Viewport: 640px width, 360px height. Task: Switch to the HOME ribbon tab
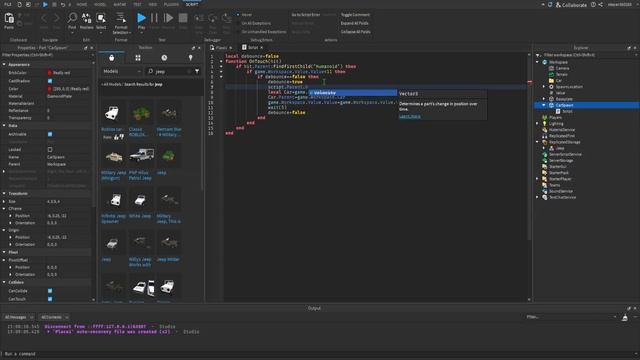[x=82, y=4]
